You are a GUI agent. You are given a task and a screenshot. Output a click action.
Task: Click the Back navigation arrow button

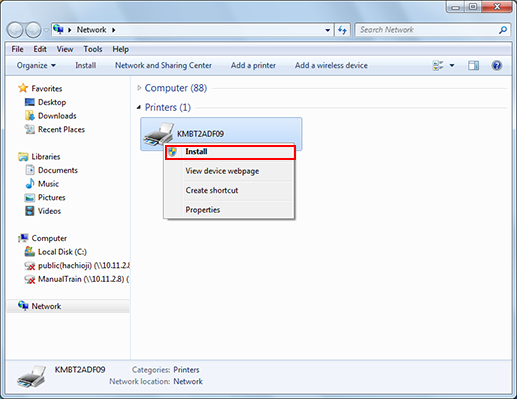[15, 30]
